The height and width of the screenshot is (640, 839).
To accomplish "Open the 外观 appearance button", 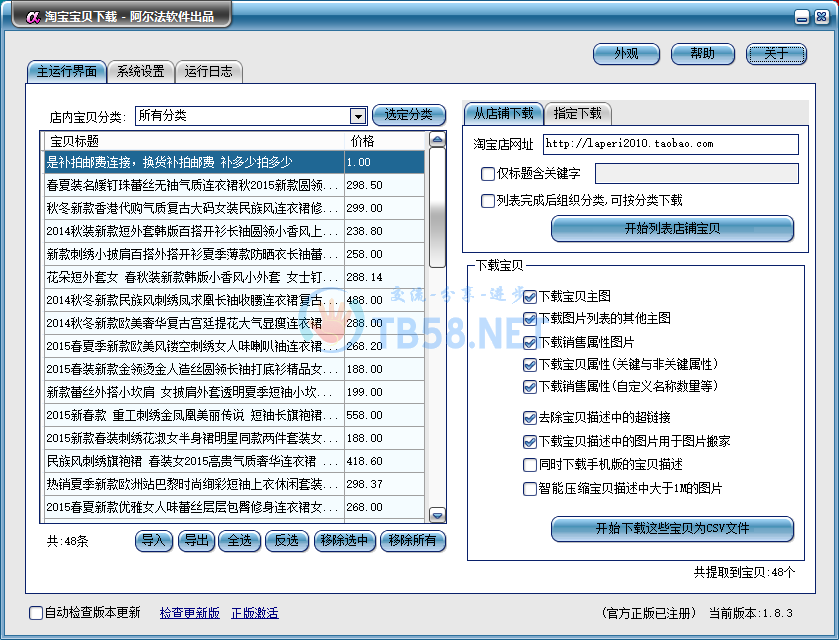I will coord(626,54).
